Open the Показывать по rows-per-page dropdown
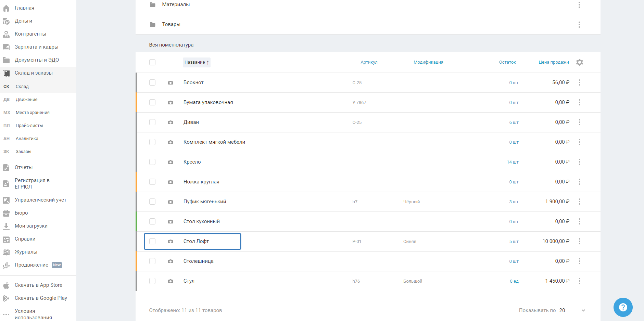 point(572,310)
